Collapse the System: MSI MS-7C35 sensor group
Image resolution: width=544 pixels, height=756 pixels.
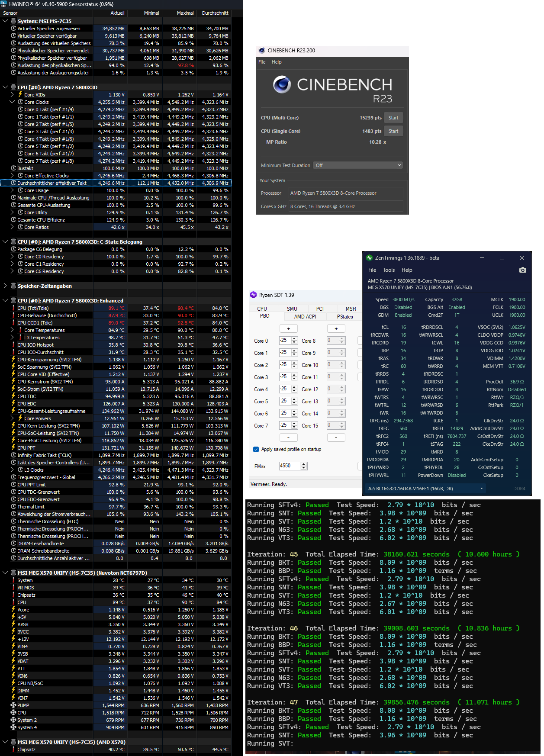click(5, 21)
